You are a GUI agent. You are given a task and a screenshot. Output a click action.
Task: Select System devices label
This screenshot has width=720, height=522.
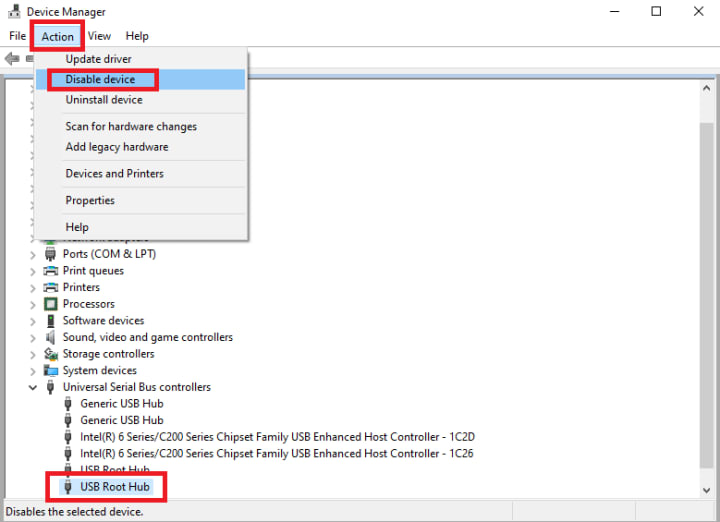pyautogui.click(x=100, y=370)
